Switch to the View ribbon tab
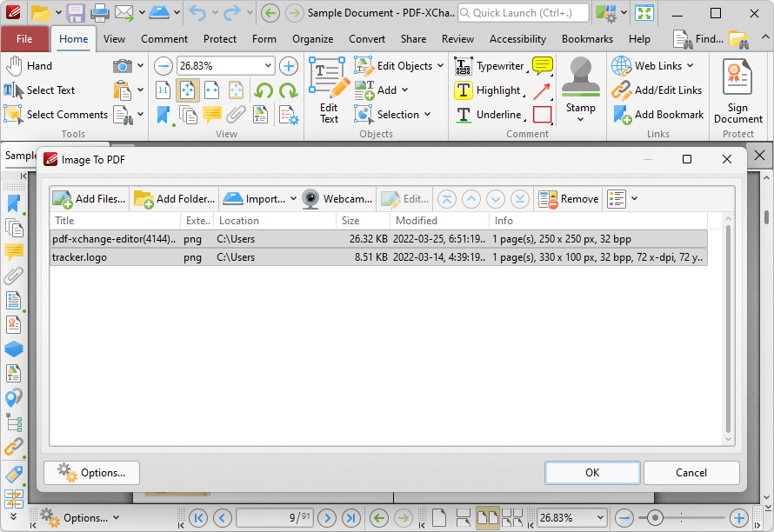The image size is (774, 532). (114, 39)
